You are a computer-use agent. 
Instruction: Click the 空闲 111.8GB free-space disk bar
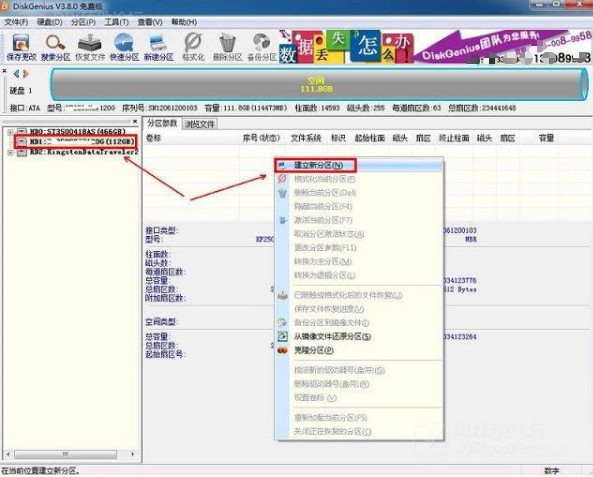pyautogui.click(x=319, y=84)
